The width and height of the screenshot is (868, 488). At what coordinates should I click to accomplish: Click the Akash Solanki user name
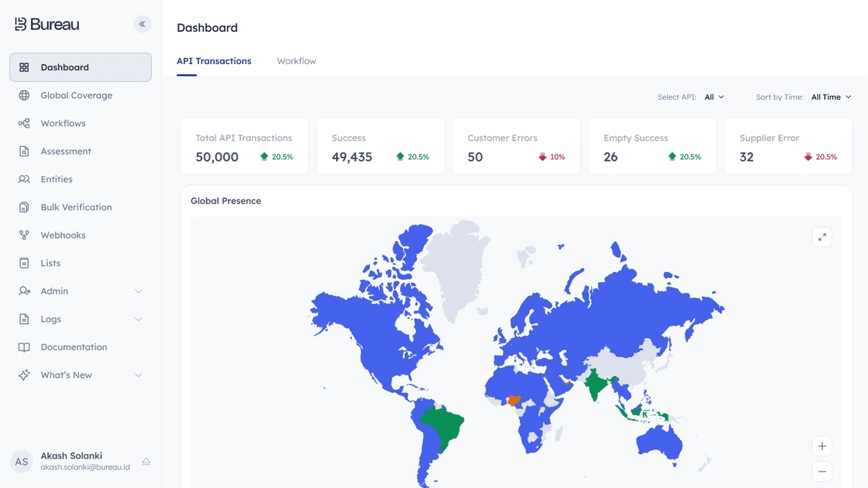[71, 456]
